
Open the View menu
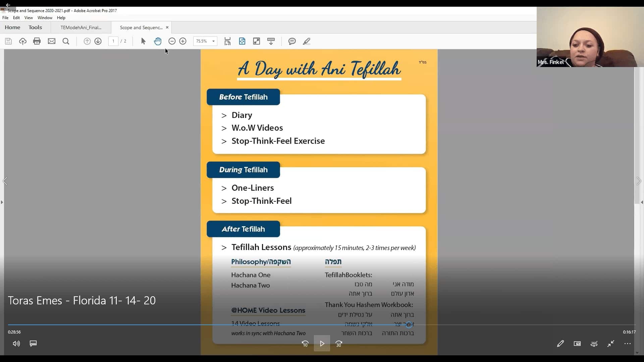[29, 18]
